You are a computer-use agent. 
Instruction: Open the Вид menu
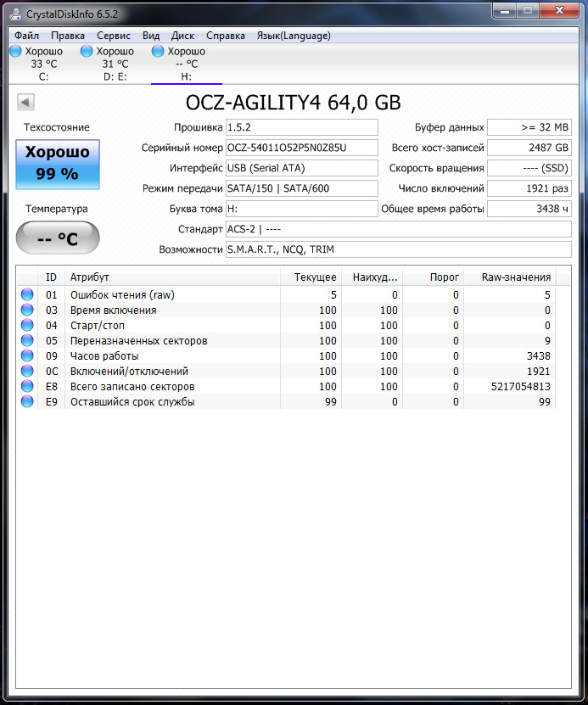tap(151, 36)
